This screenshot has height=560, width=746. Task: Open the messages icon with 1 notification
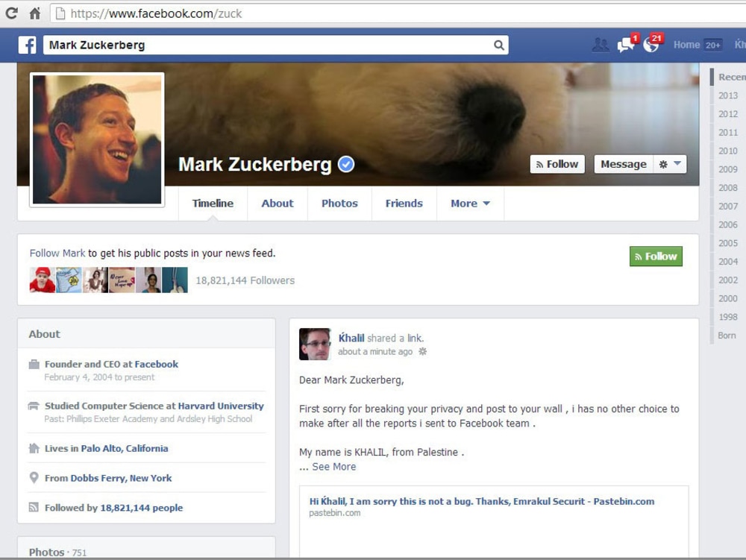tap(627, 44)
